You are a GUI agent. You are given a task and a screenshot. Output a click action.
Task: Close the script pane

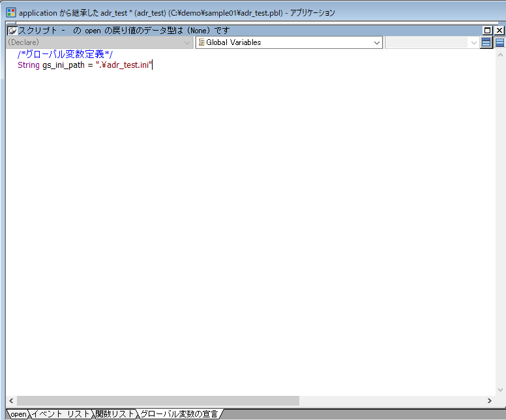[499, 31]
